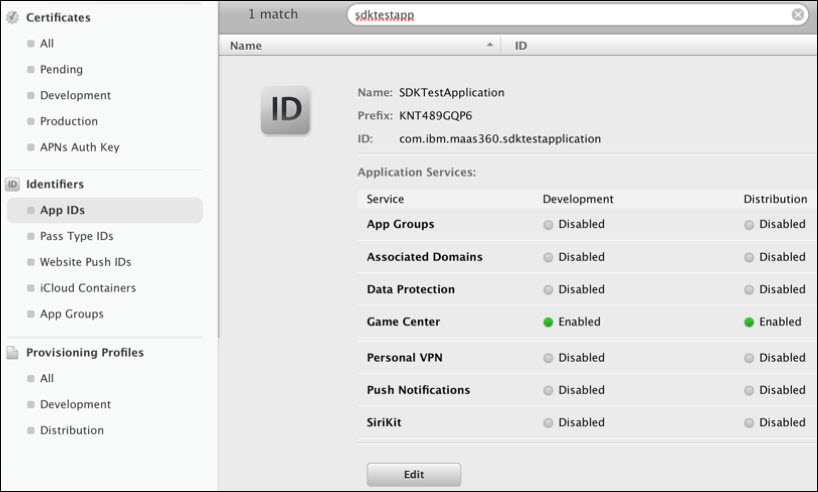
Task: Click App Groups Development gray status dot
Action: (x=548, y=225)
